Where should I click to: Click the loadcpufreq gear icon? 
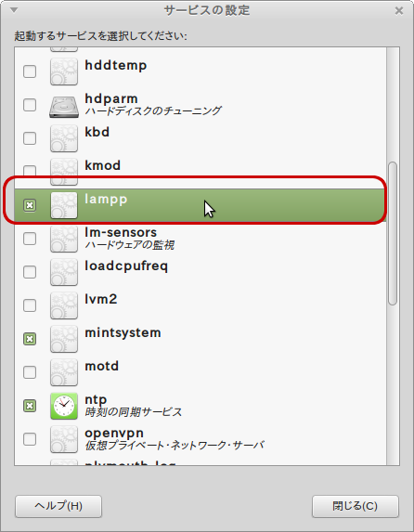tap(64, 272)
